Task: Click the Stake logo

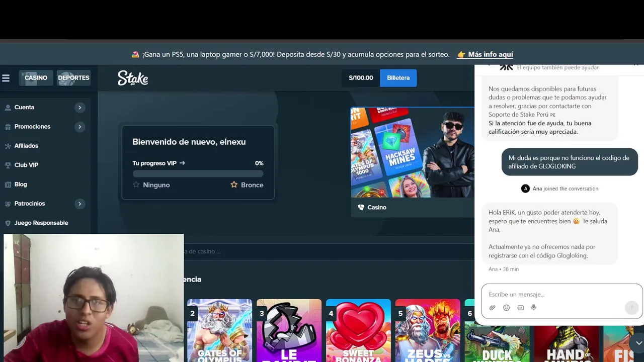Action: [133, 78]
